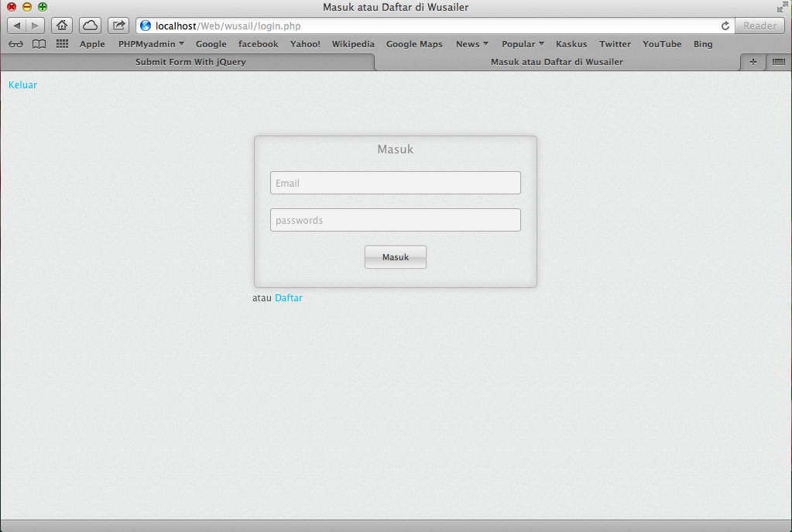Viewport: 792px width, 532px height.
Task: Open the YouTube bookmark
Action: (x=662, y=44)
